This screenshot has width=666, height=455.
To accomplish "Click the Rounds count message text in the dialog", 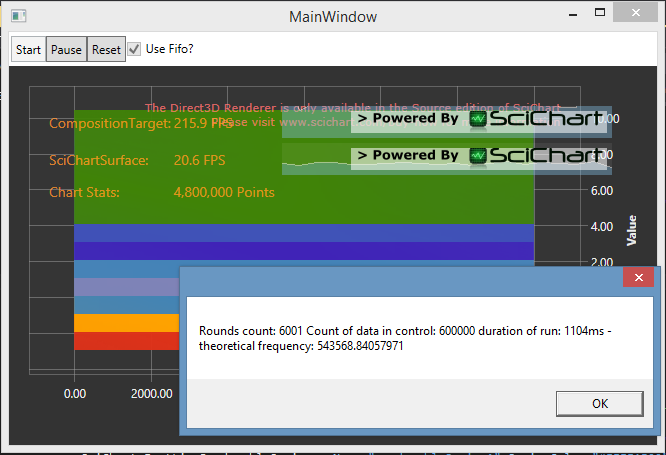I will pos(405,338).
